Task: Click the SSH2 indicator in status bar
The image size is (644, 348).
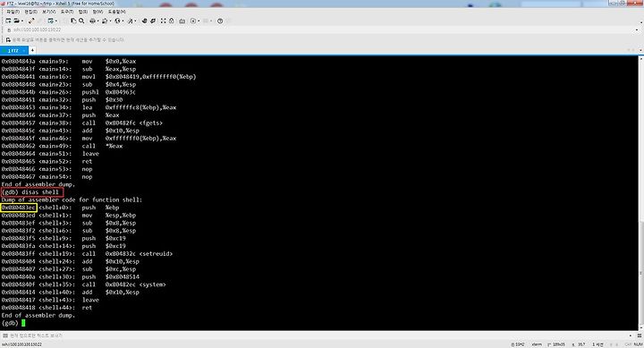Action: (518, 344)
